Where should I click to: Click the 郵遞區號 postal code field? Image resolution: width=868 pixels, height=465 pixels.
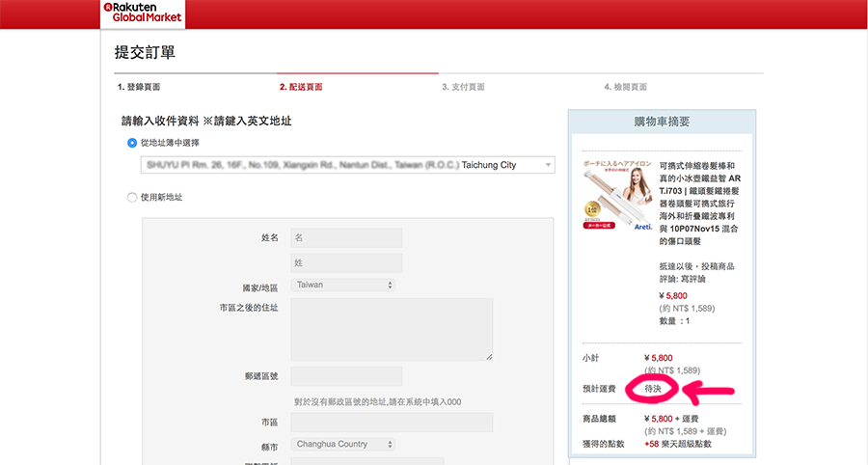click(346, 376)
